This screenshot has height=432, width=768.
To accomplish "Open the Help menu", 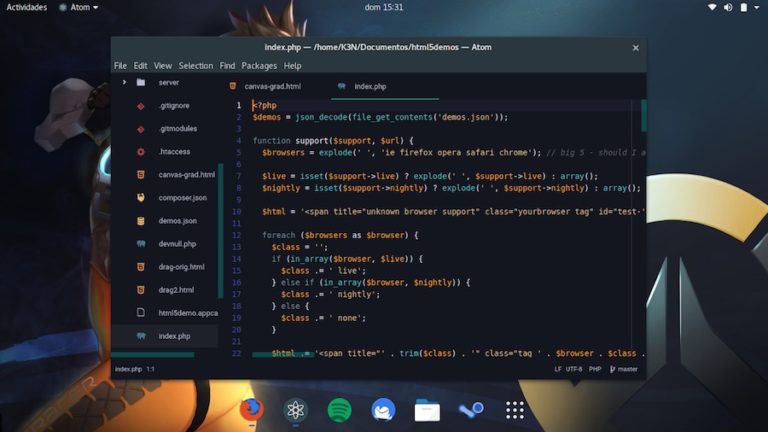I will click(x=292, y=66).
